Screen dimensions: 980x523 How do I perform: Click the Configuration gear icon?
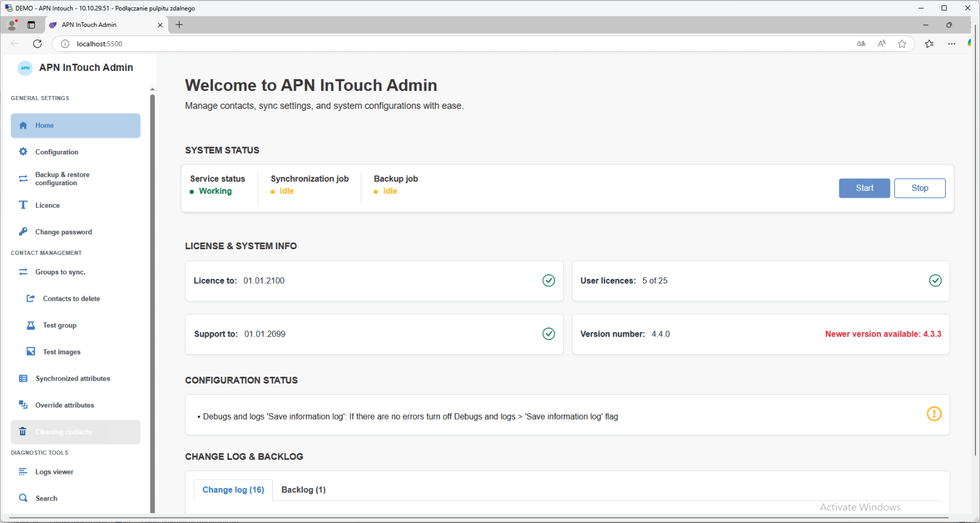[23, 152]
